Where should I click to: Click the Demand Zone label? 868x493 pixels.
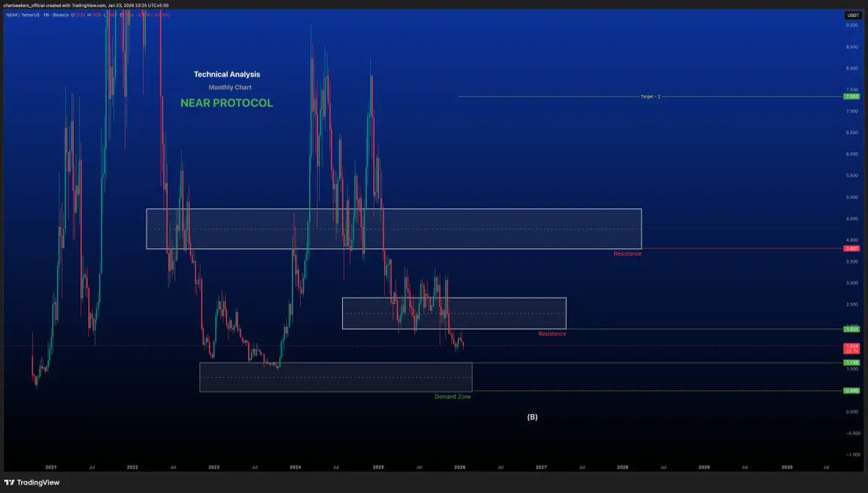point(453,397)
